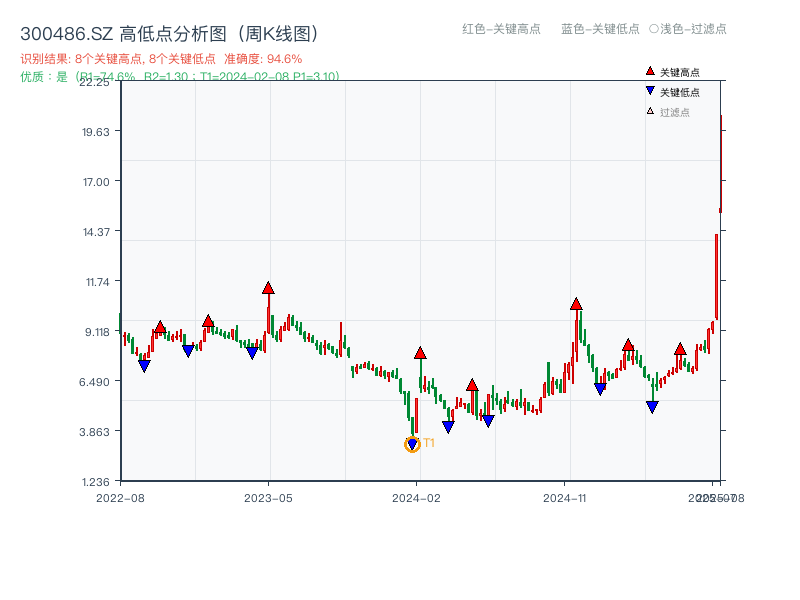The height and width of the screenshot is (600, 800).
Task: Select the blue low triangle just before 2023-05 peak
Action: coord(252,353)
